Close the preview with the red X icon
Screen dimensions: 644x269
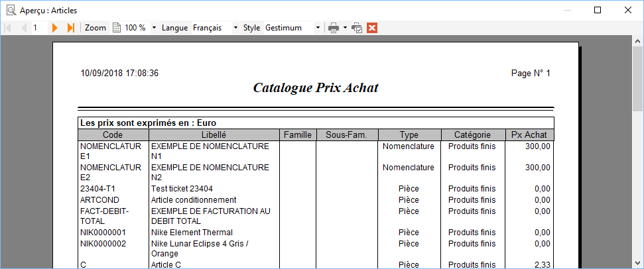[x=372, y=28]
